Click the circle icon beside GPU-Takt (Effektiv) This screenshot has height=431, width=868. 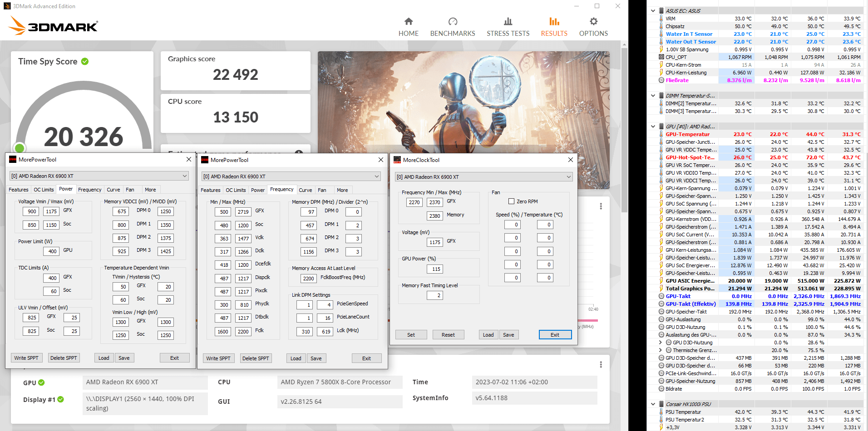[661, 304]
